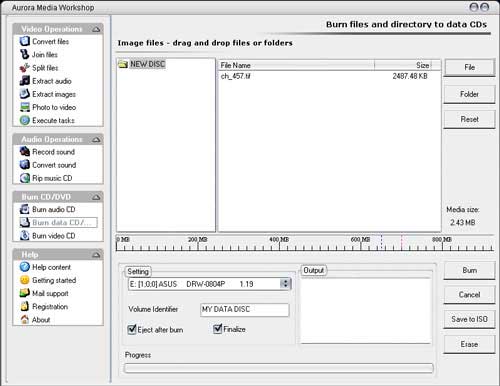The width and height of the screenshot is (500, 386).
Task: Open the Extract audio tool icon
Action: [x=25, y=81]
